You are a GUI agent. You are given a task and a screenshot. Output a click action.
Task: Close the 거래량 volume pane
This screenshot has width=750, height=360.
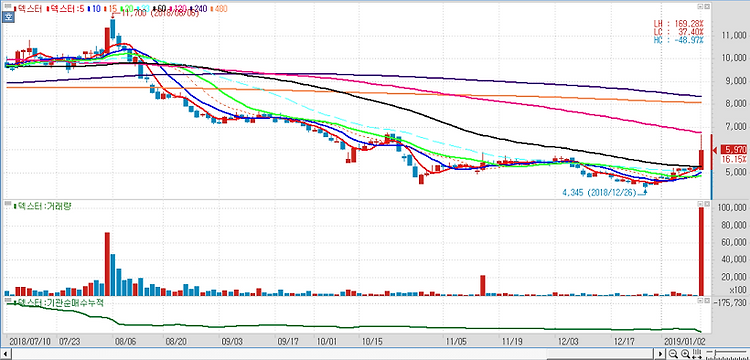click(707, 204)
